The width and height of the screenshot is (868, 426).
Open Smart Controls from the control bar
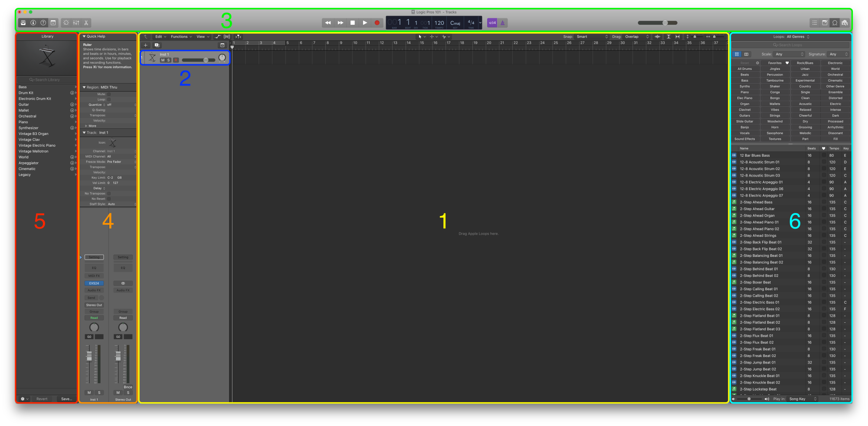tap(66, 23)
